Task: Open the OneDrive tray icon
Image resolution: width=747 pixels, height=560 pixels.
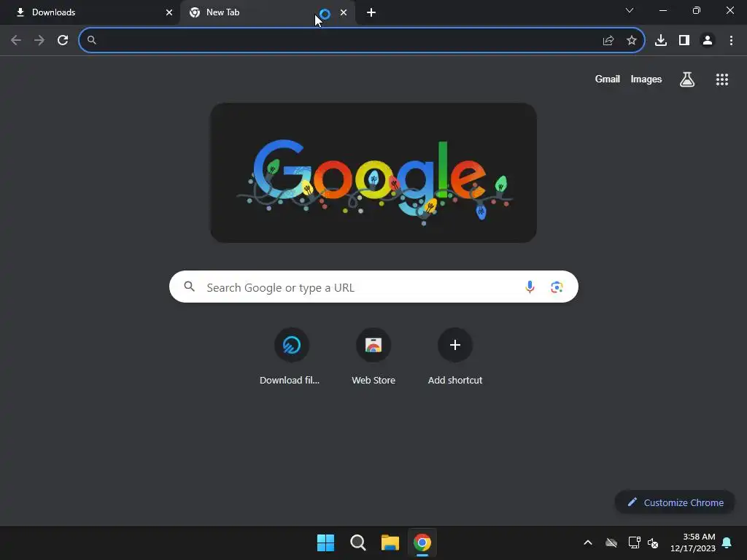Action: click(611, 542)
